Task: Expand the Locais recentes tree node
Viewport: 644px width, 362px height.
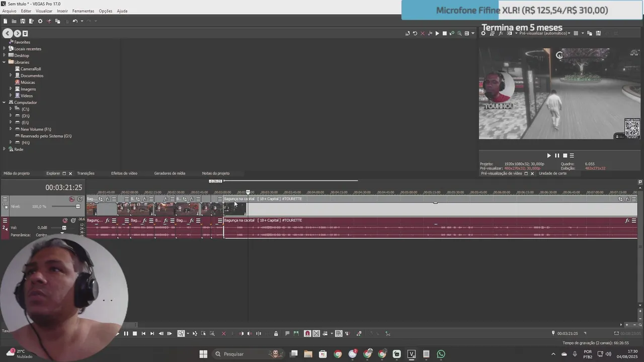Action: click(5, 49)
